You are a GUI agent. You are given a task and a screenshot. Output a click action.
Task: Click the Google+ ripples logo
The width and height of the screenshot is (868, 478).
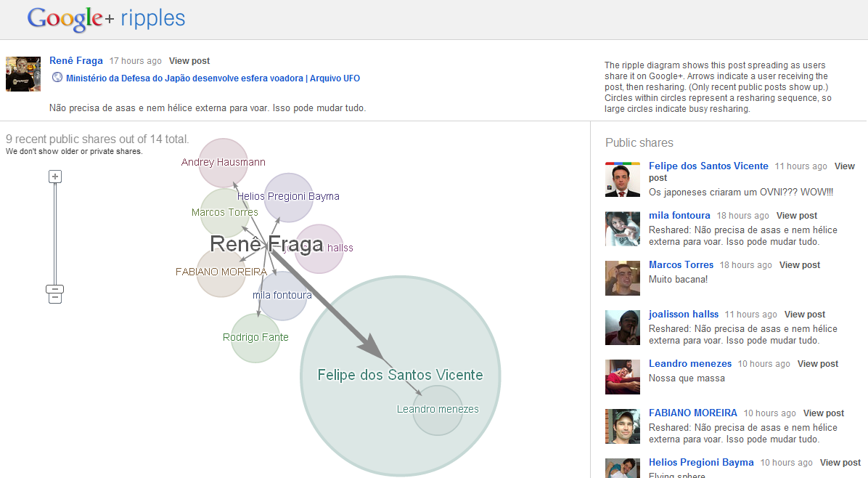pos(106,19)
